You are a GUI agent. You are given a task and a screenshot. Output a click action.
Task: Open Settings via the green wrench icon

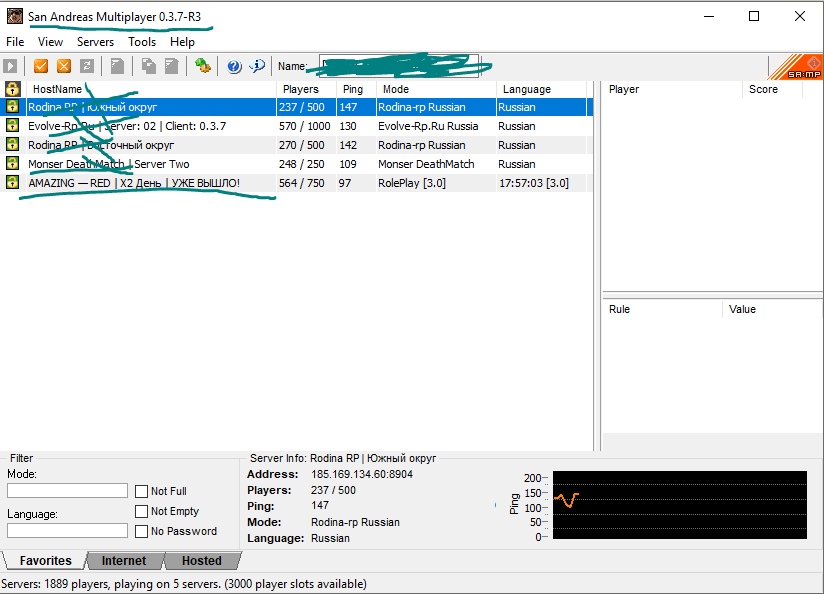point(202,66)
